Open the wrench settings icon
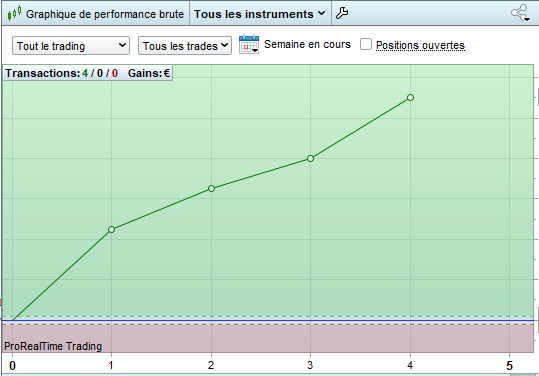This screenshot has width=539, height=376. click(x=342, y=13)
